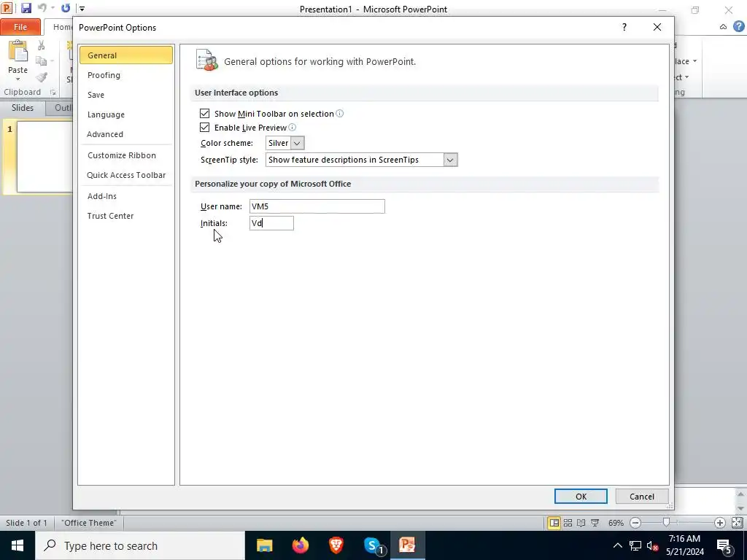This screenshot has width=747, height=560.
Task: Open Customize Ribbon settings
Action: [x=125, y=155]
